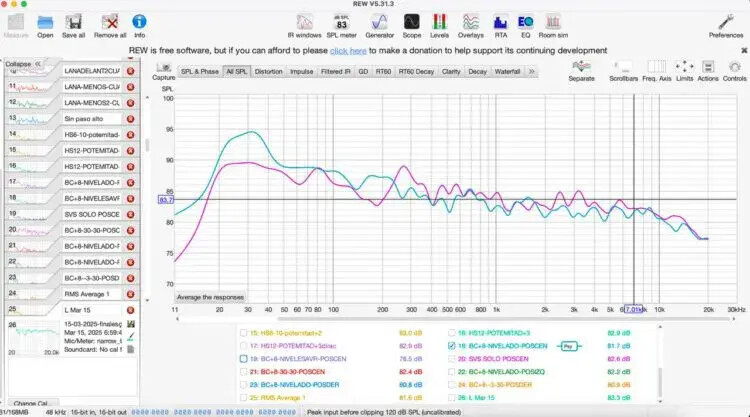750x417 pixels.
Task: Select the All SPL tab
Action: [x=236, y=71]
